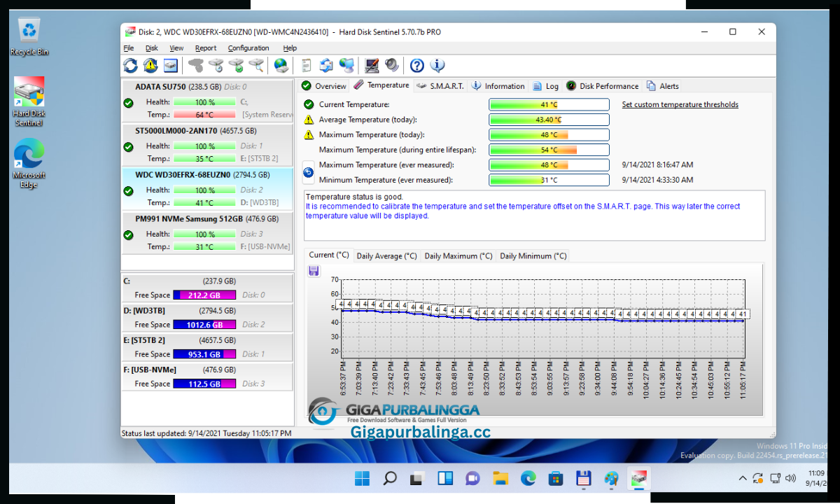Select the Daily Maximum (°C) graph tab
The image size is (840, 504).
coord(458,256)
